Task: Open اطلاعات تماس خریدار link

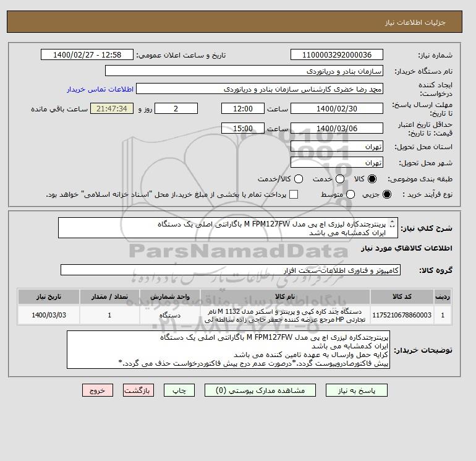Action: (100, 89)
